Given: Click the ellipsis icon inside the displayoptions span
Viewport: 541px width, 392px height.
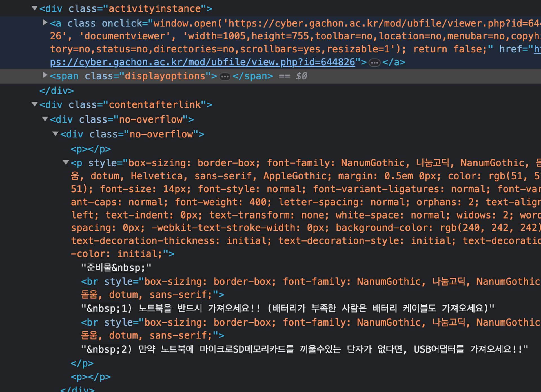Looking at the screenshot, I should (225, 76).
